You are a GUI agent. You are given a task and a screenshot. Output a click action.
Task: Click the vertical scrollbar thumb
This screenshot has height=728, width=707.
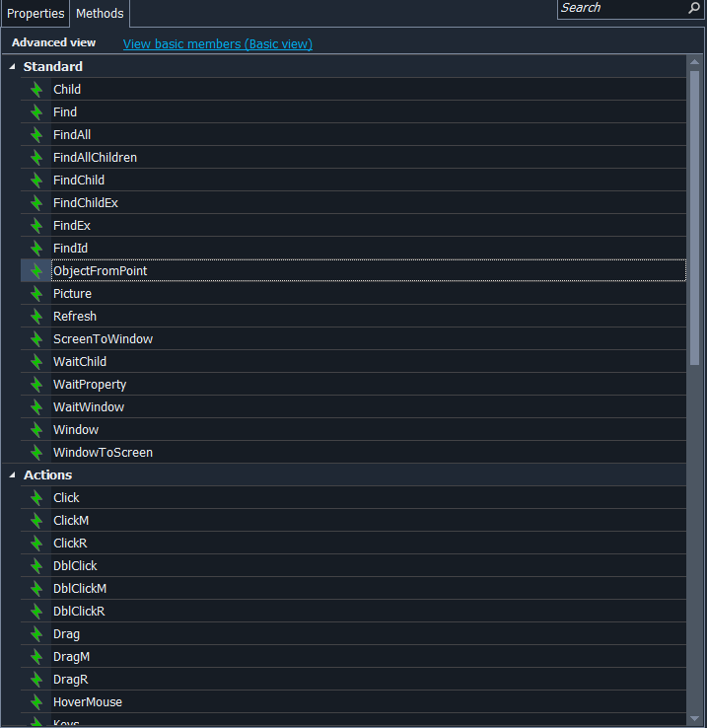694,217
